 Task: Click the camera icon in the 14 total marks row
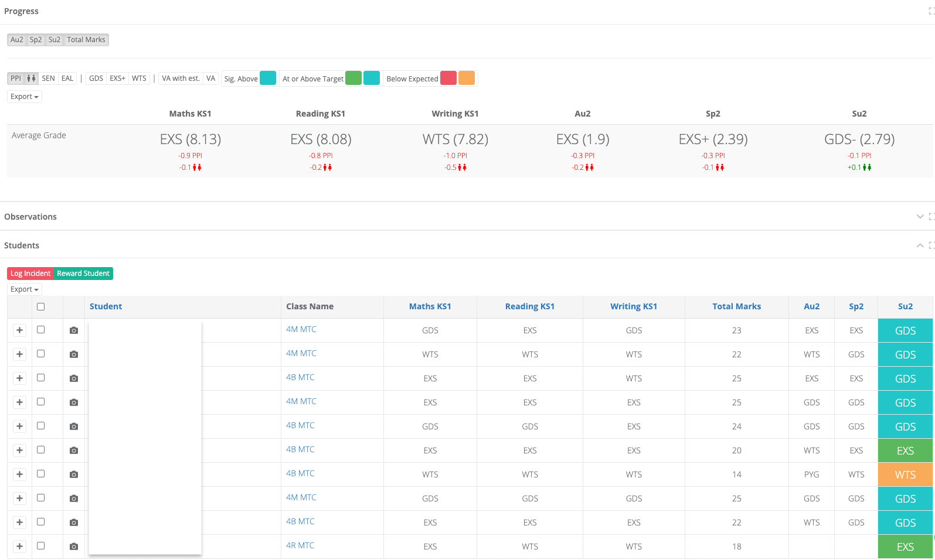pyautogui.click(x=73, y=474)
